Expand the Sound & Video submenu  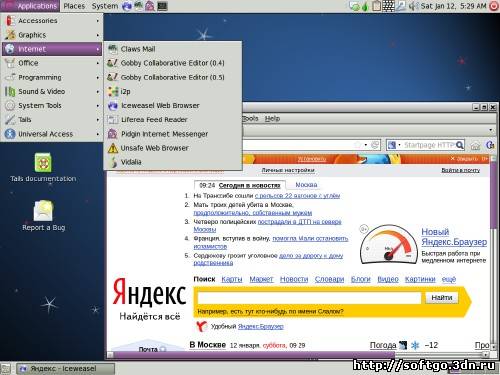(x=52, y=91)
